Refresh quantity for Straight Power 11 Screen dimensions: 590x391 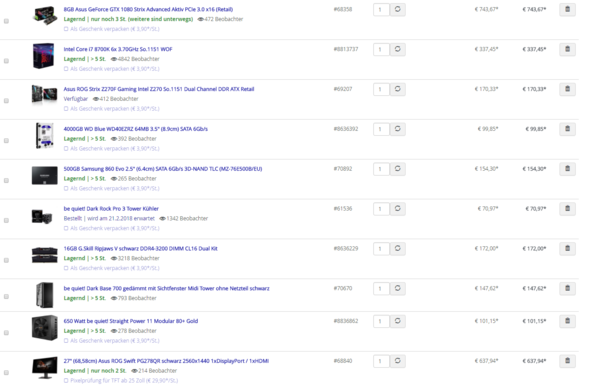tap(398, 321)
